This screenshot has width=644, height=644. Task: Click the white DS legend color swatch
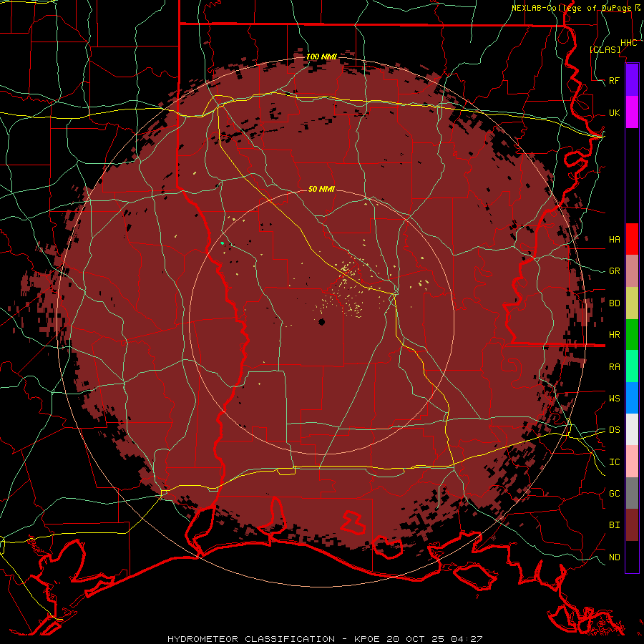coord(632,429)
